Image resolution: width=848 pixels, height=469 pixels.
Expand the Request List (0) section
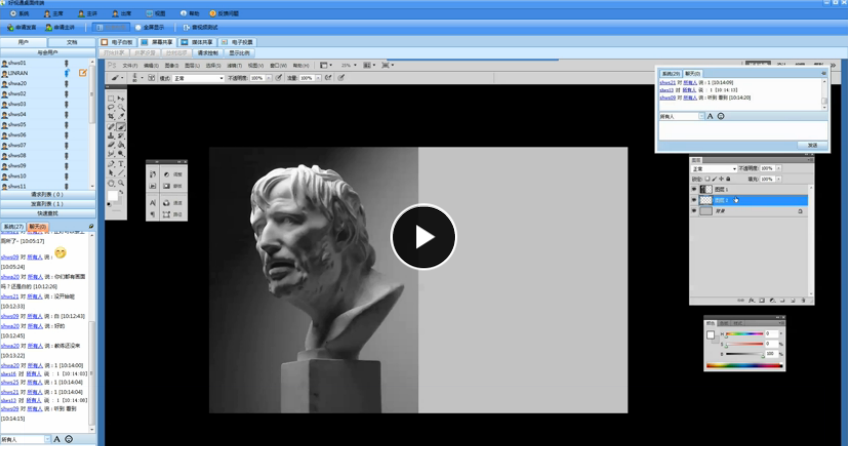point(48,195)
